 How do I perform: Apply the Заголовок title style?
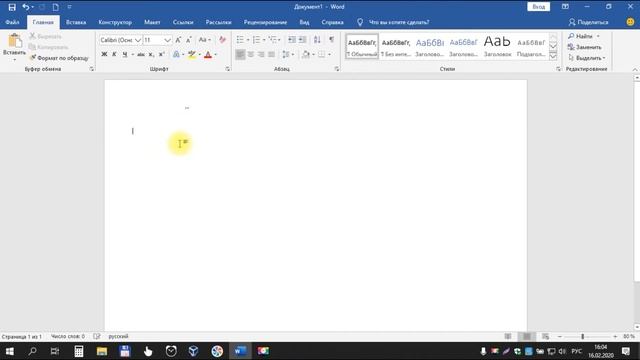click(x=497, y=47)
